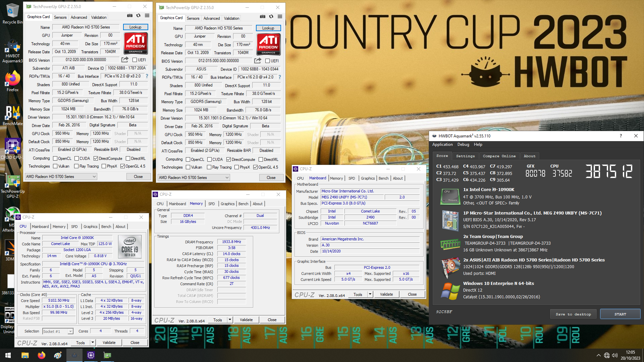The image size is (644, 362).
Task: Toggle CUDA checkbox in ATI AIB GPU-Z window
Action: (76, 158)
